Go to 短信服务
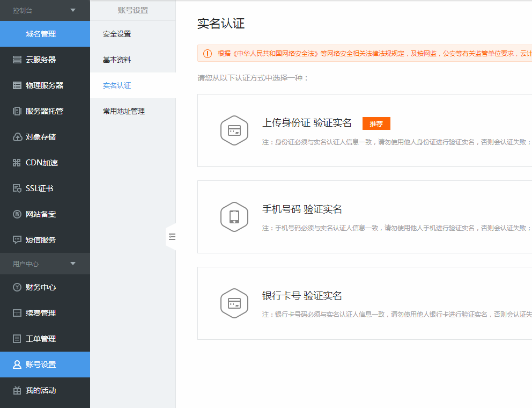The image size is (532, 408). pos(45,240)
